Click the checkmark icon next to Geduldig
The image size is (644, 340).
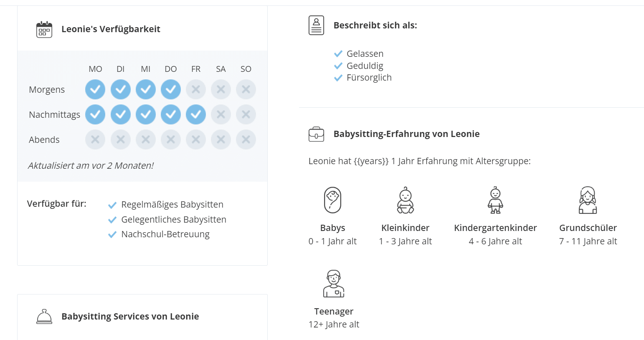coord(338,66)
